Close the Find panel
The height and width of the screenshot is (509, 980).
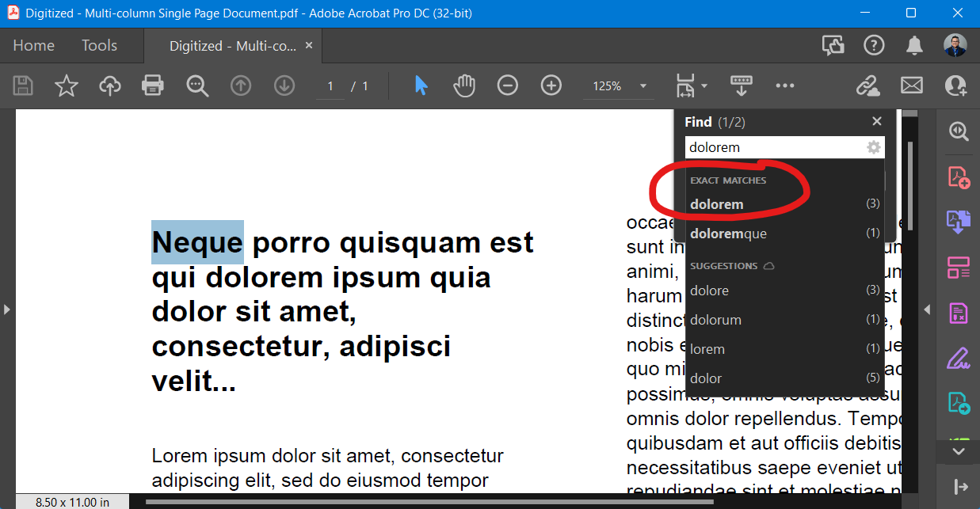[x=876, y=121]
